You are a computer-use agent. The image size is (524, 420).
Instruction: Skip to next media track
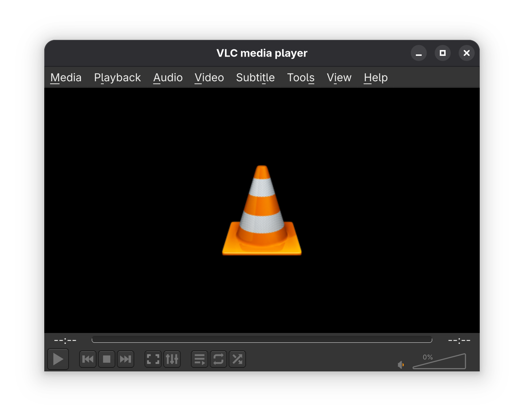coord(126,359)
